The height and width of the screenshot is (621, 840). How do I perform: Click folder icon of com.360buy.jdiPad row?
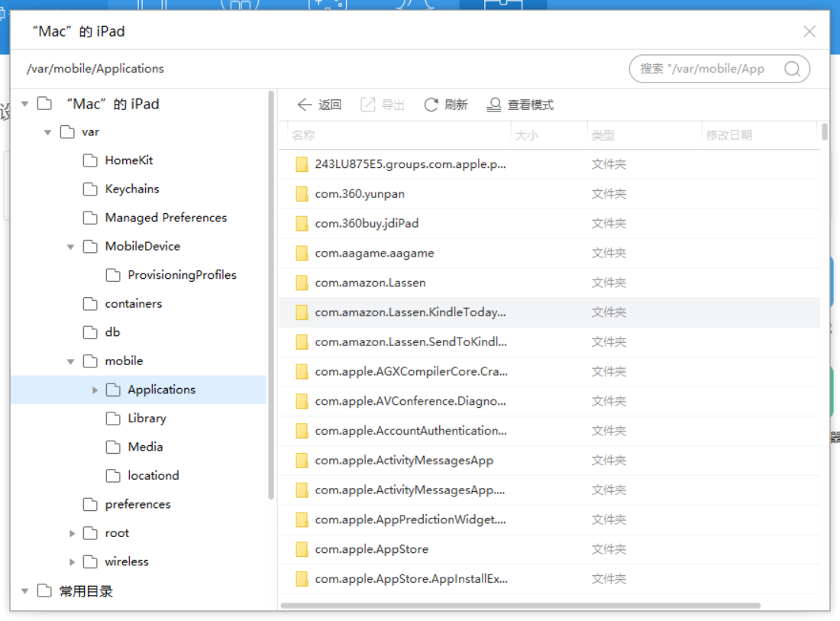302,224
